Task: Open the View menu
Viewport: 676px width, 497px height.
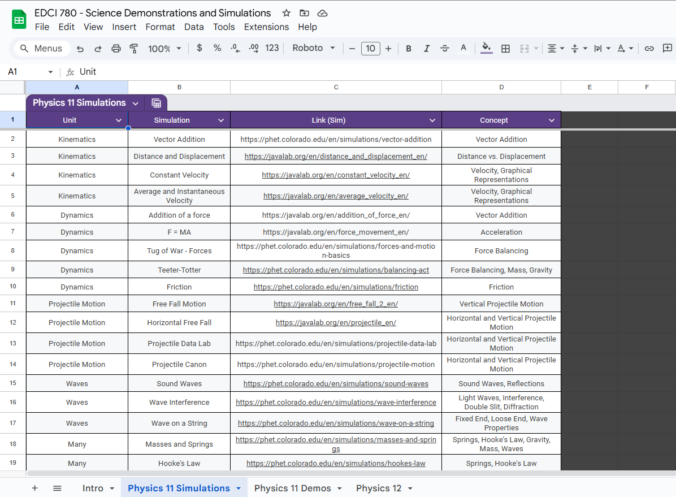Action: pyautogui.click(x=93, y=27)
